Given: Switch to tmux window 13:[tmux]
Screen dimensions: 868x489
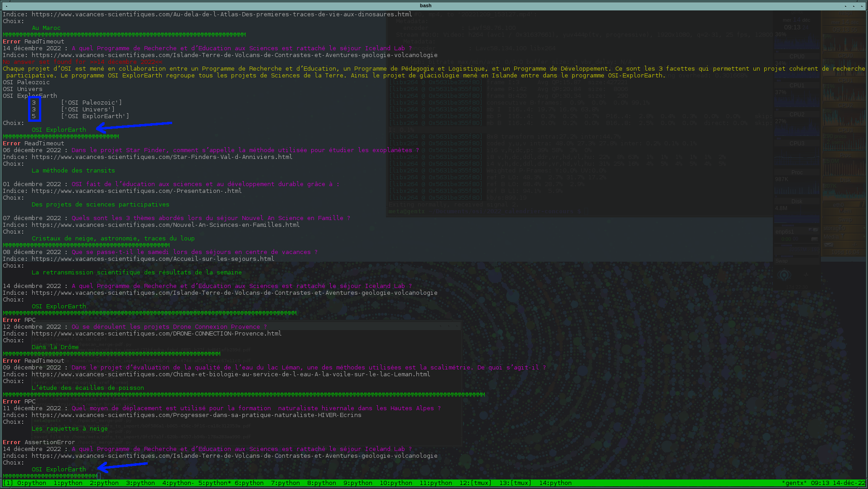Looking at the screenshot, I should tap(515, 483).
